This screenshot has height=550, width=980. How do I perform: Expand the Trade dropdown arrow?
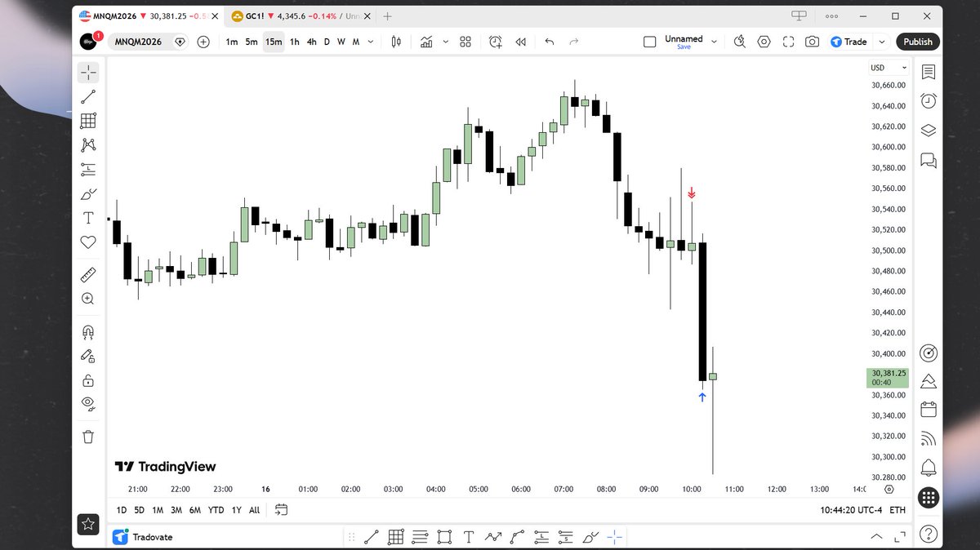click(x=882, y=42)
